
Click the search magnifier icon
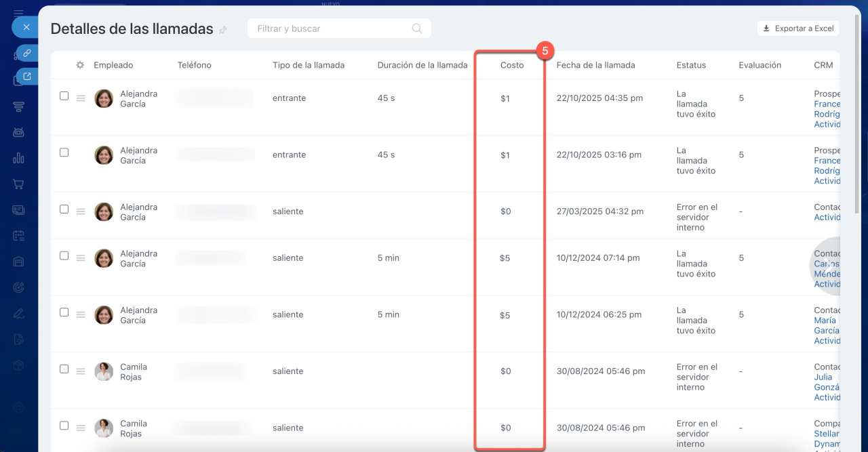tap(416, 28)
